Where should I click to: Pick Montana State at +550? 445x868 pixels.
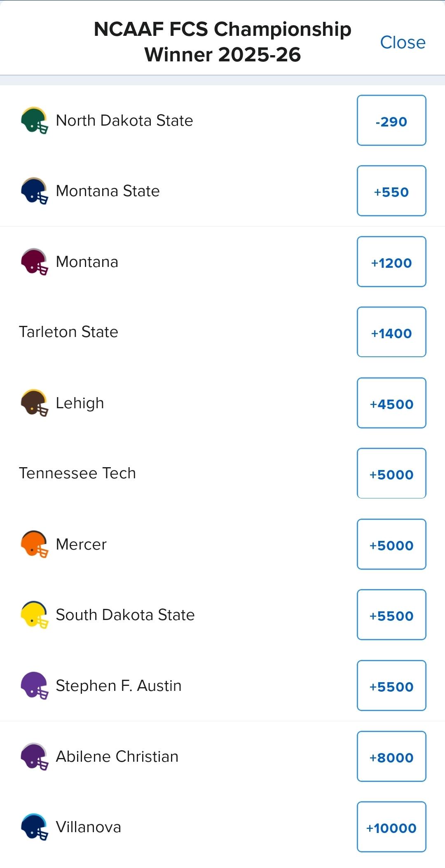click(391, 191)
